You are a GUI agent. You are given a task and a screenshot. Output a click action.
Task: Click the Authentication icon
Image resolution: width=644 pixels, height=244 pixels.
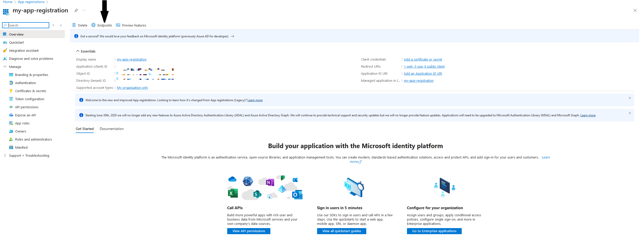11,83
